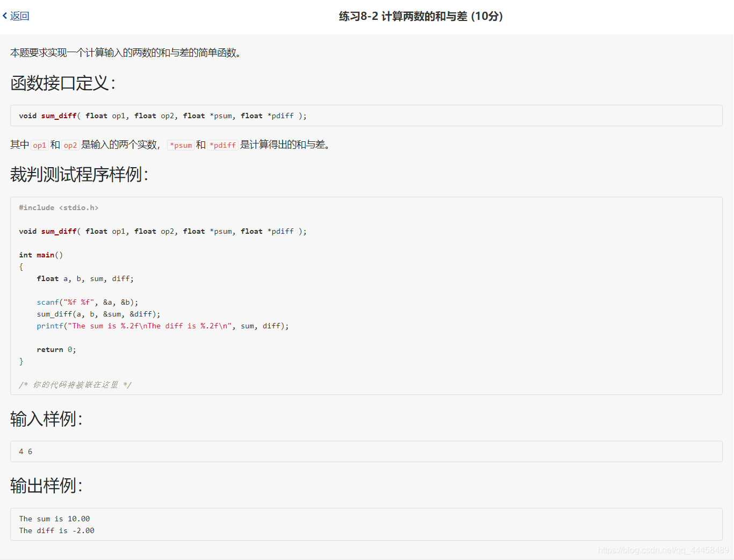Viewport: 734px width, 560px height.
Task: Click the return 0; line
Action: (56, 349)
